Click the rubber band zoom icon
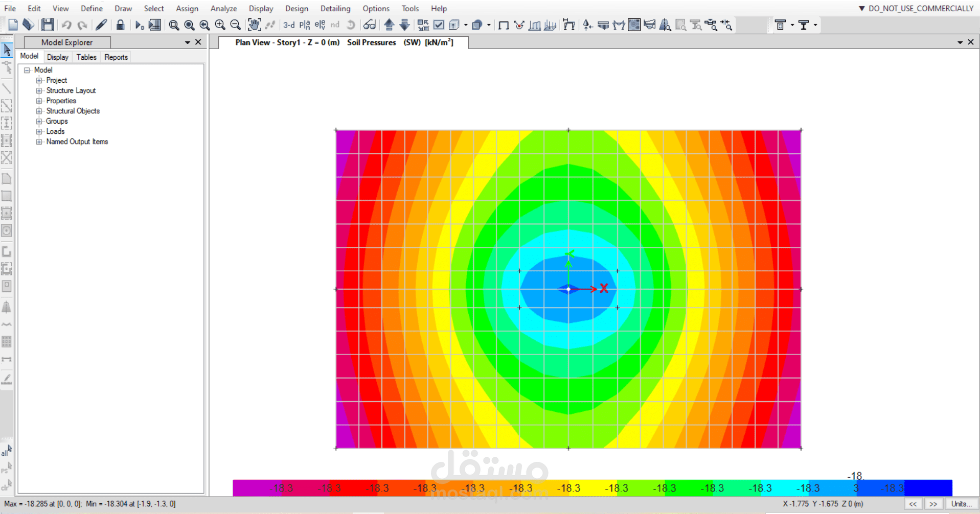The width and height of the screenshot is (980, 514). click(174, 25)
